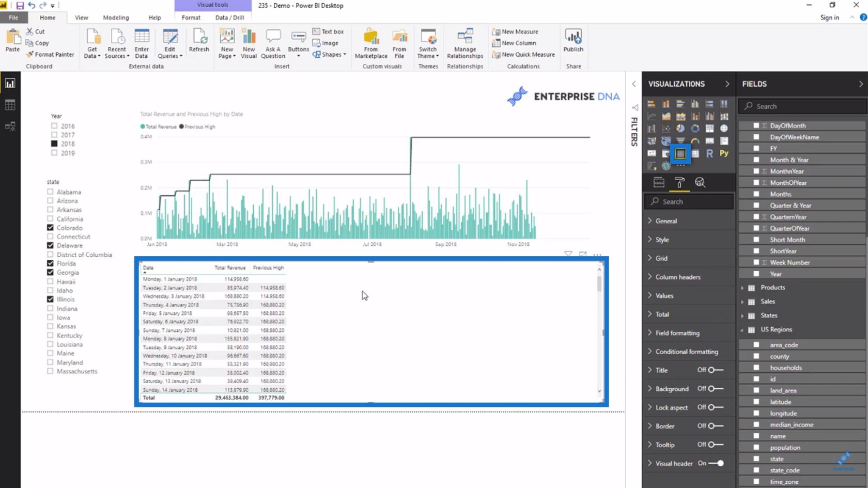868x488 pixels.
Task: Turn on the Title toggle
Action: [716, 370]
